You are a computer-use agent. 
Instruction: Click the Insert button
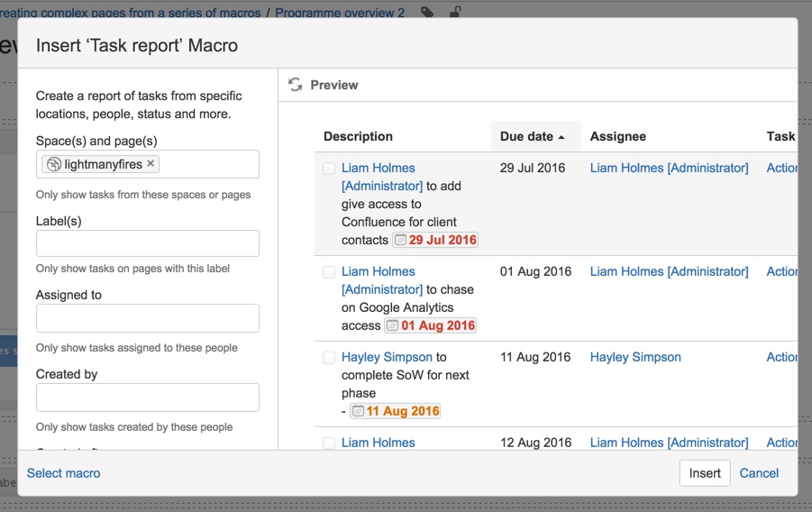[x=705, y=473]
